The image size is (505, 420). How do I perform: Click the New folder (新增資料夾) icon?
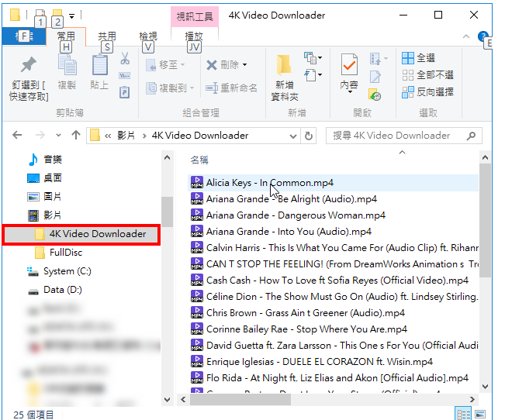tap(284, 65)
